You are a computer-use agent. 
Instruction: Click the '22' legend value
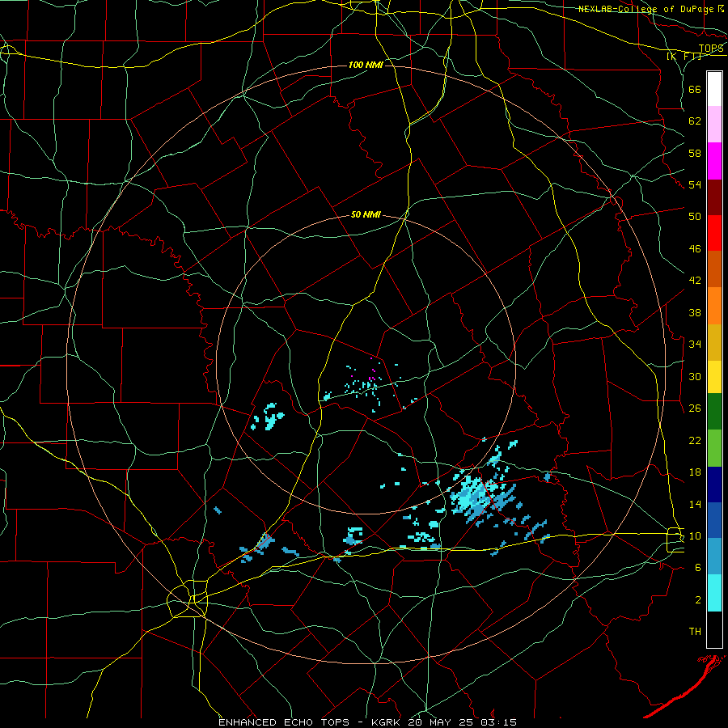[x=695, y=440]
